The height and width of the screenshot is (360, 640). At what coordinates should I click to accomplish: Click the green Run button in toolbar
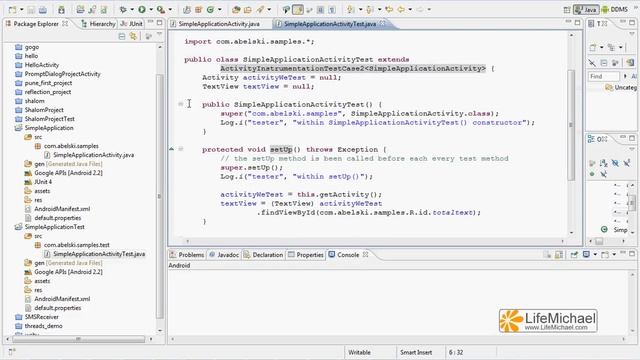point(142,9)
